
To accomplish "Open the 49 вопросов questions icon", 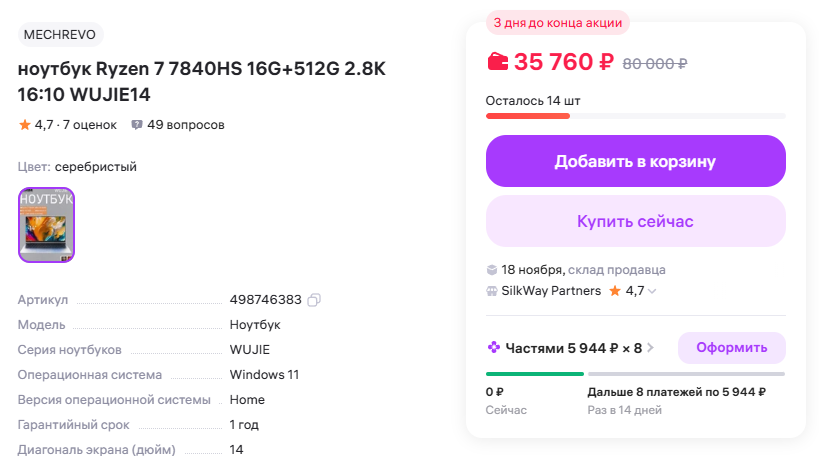I will coord(137,125).
